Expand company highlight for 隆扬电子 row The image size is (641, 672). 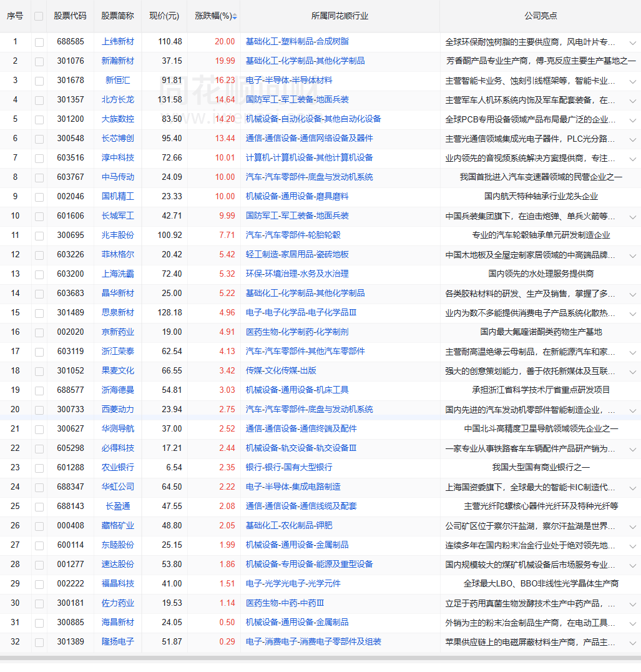click(x=632, y=643)
